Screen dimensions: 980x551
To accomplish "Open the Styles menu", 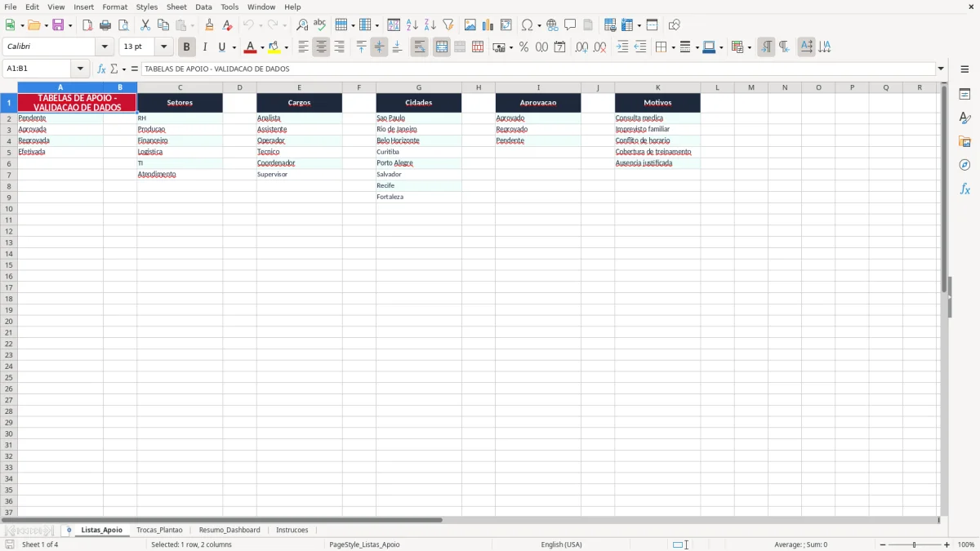I will (147, 7).
